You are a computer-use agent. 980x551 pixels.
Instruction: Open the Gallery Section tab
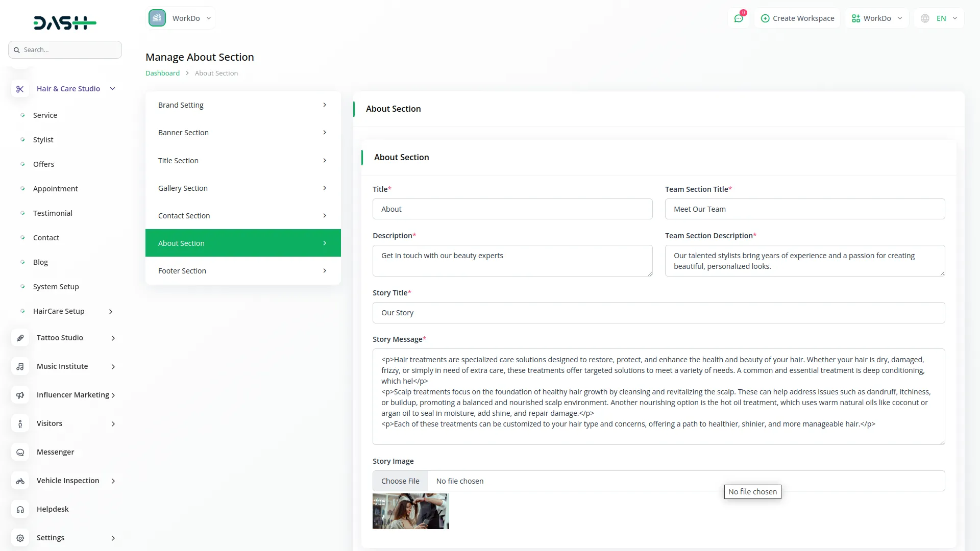tap(242, 188)
